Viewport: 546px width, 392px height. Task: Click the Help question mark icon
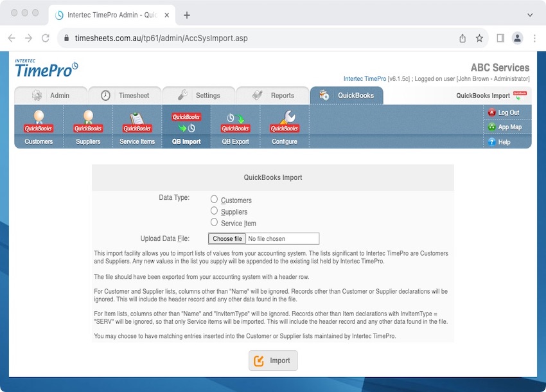tap(491, 142)
